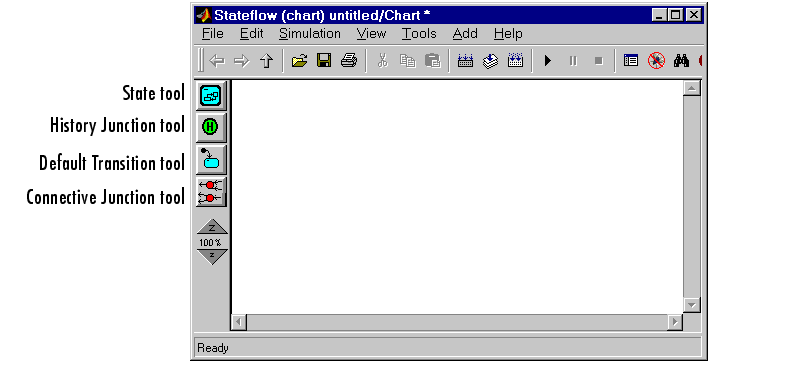Zoom in using the upper Z triangle
Image resolution: width=800 pixels, height=366 pixels.
(x=212, y=227)
